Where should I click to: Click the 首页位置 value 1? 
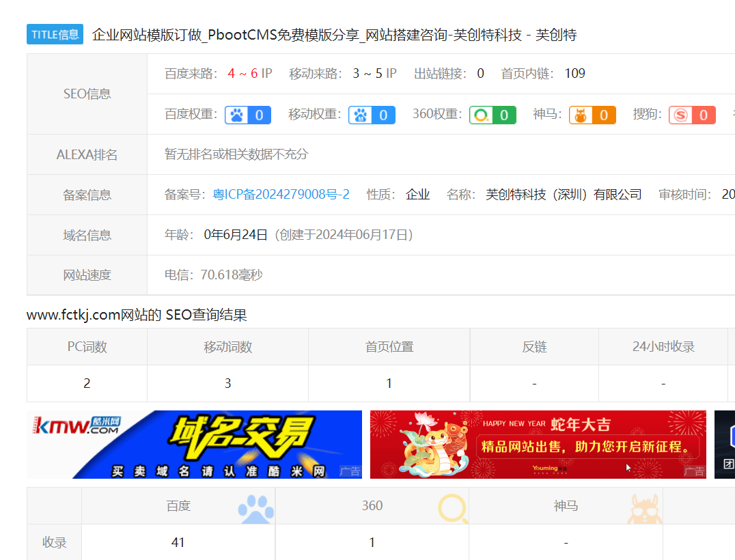point(389,383)
